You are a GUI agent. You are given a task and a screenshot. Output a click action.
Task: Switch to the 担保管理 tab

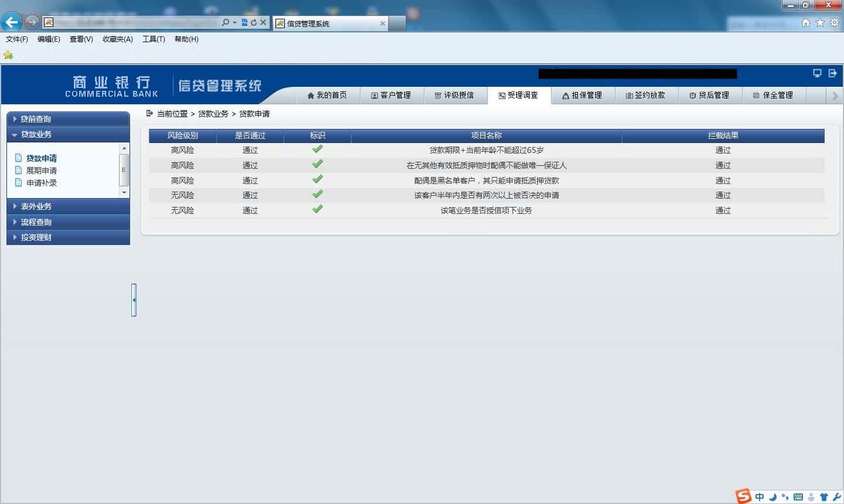pos(583,96)
